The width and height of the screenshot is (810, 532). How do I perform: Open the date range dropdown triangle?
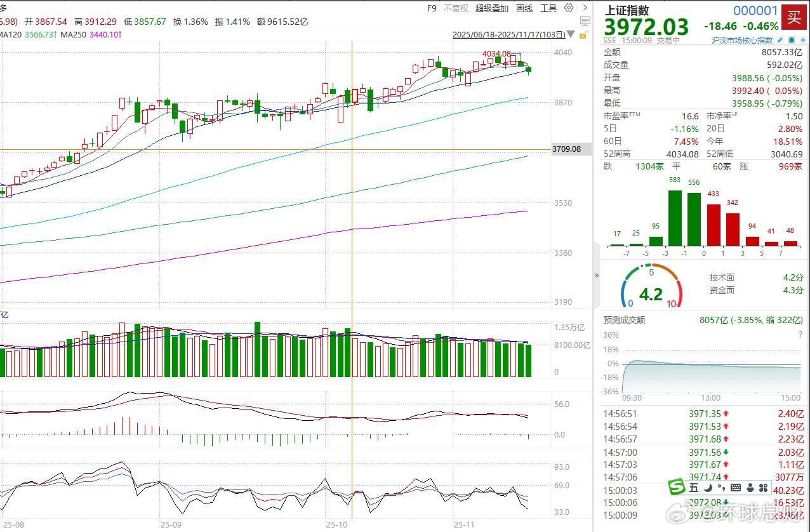pos(571,35)
